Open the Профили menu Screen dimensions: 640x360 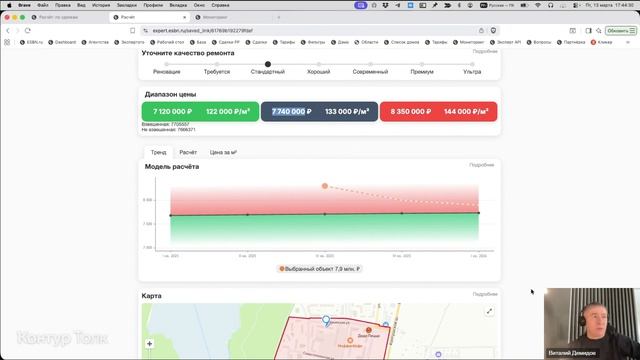point(153,5)
